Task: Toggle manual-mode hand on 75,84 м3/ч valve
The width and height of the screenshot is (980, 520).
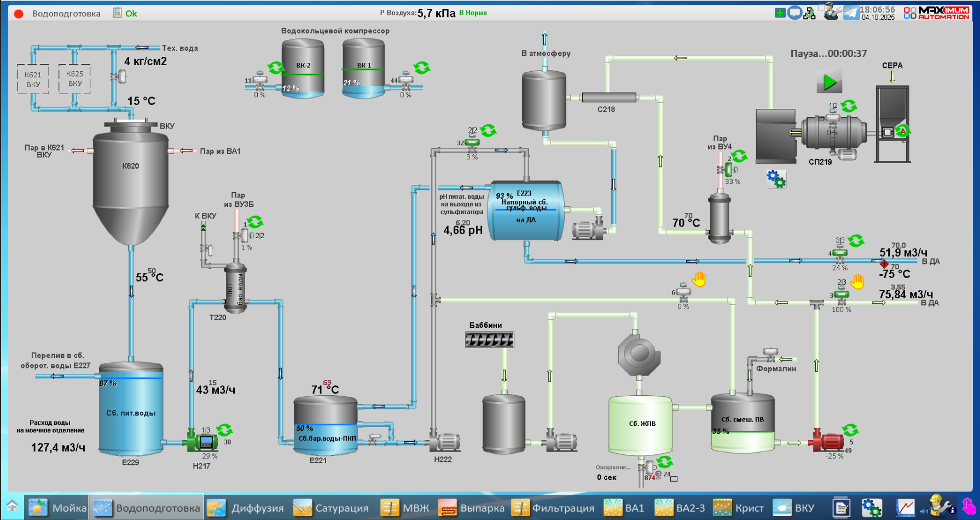Action: [857, 281]
